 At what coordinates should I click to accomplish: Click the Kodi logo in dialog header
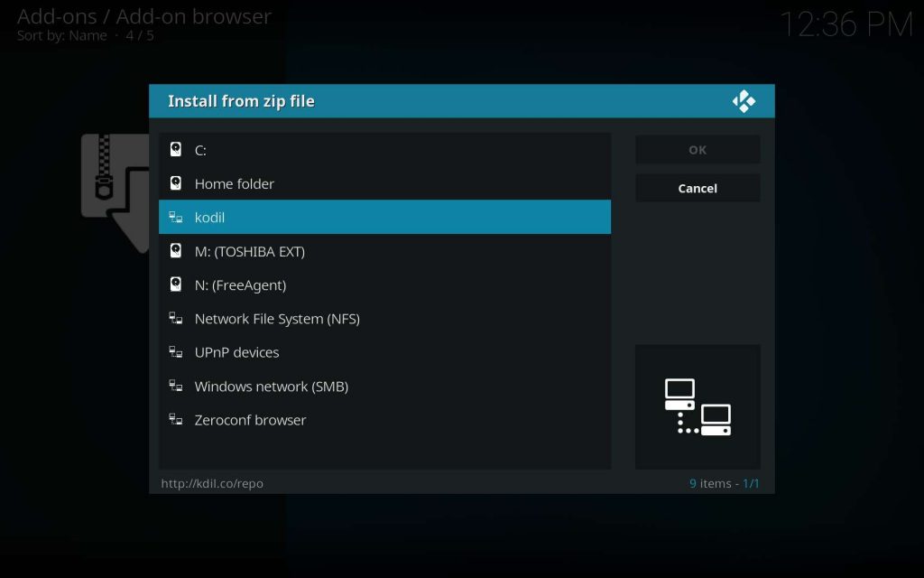[x=744, y=101]
